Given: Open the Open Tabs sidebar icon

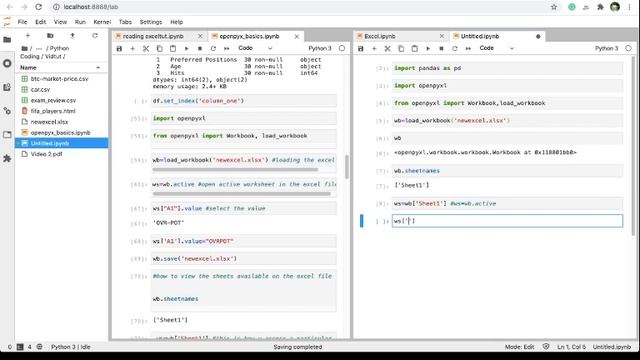Looking at the screenshot, I should point(7,134).
